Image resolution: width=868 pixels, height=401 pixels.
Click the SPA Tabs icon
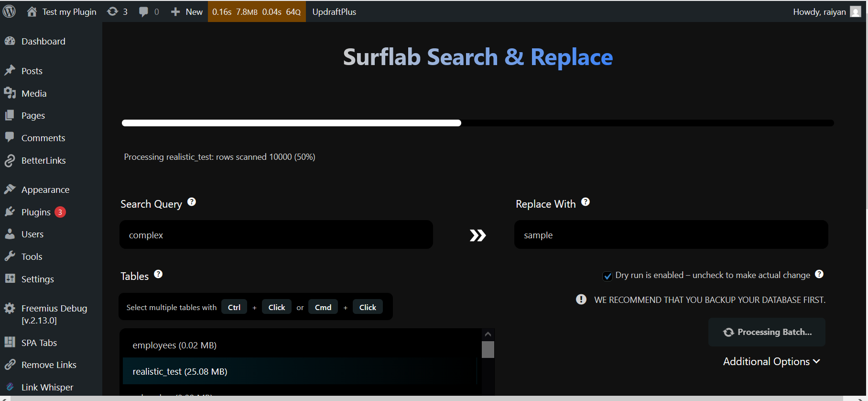coord(10,342)
